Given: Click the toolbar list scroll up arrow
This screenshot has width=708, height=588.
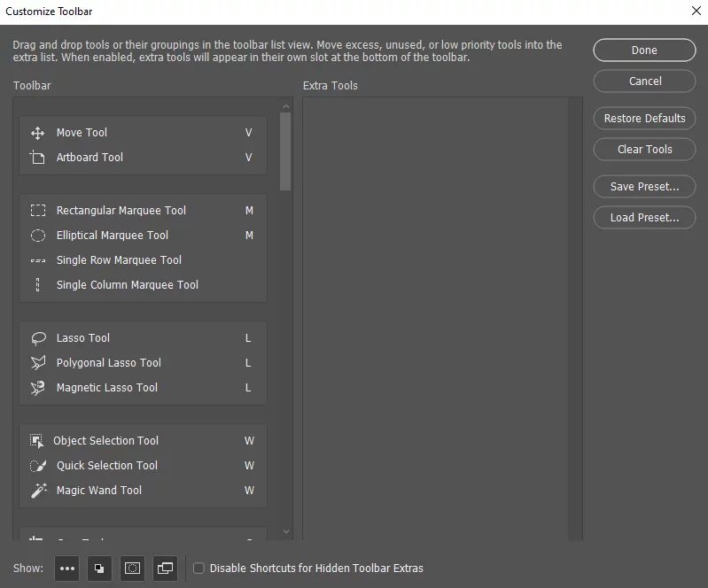Looking at the screenshot, I should (286, 106).
